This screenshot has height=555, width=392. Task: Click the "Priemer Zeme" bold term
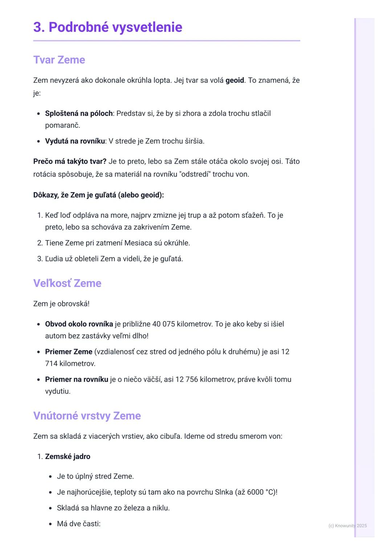pos(69,352)
